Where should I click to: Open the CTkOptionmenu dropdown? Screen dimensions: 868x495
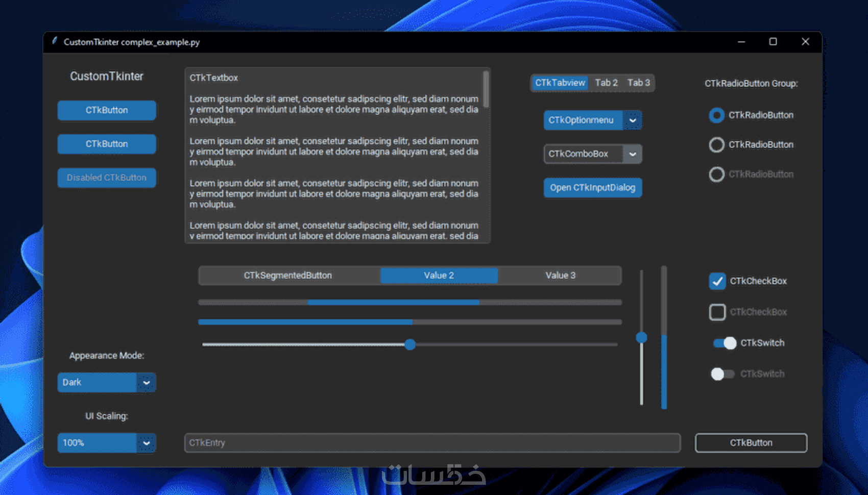tap(592, 120)
